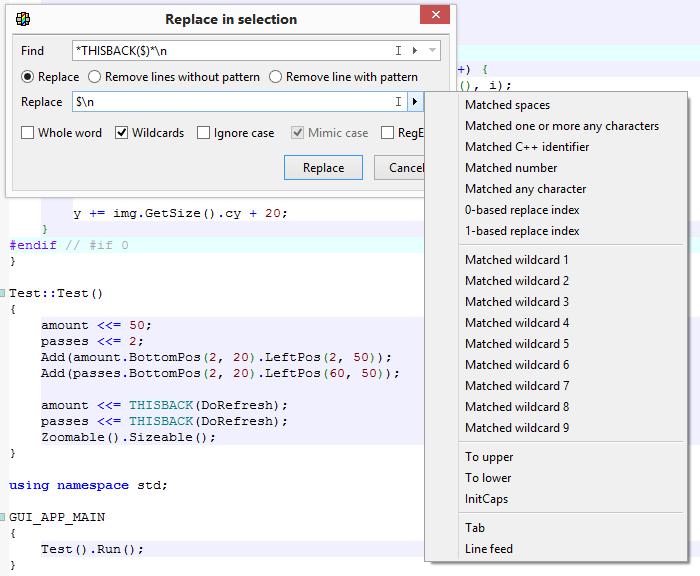Click the TheIDE app icon in title bar
This screenshot has width=700, height=576.
pos(22,19)
